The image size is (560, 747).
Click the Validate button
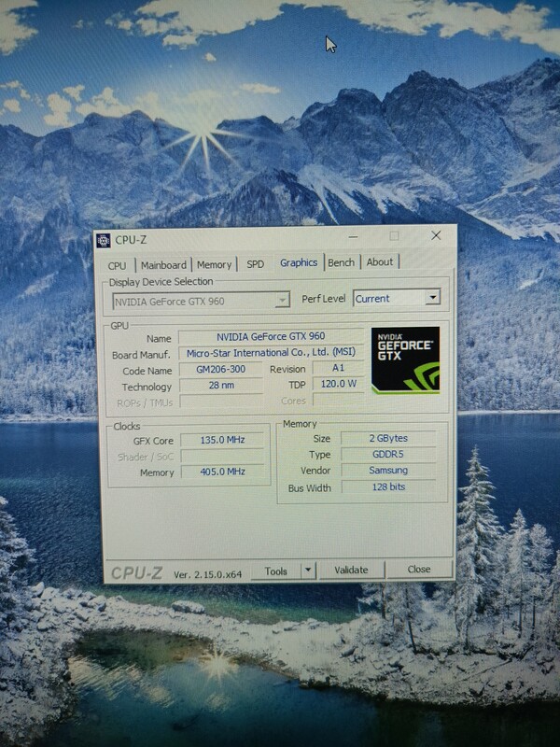coord(351,570)
